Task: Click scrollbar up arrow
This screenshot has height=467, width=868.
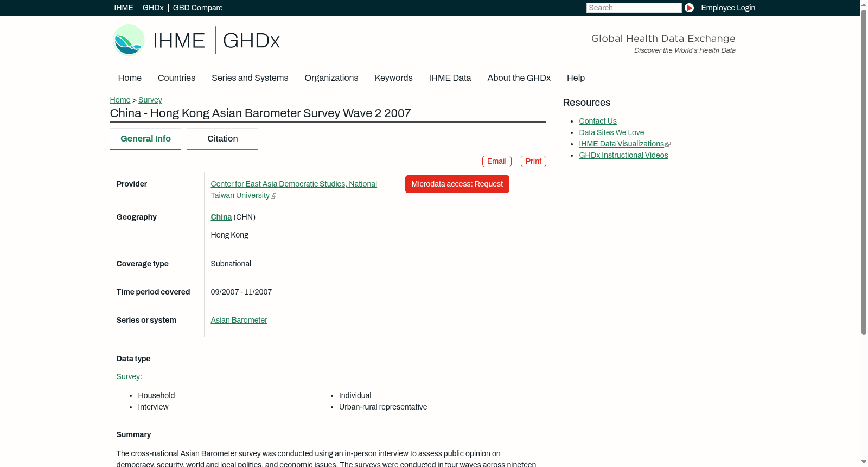Action: [x=864, y=4]
